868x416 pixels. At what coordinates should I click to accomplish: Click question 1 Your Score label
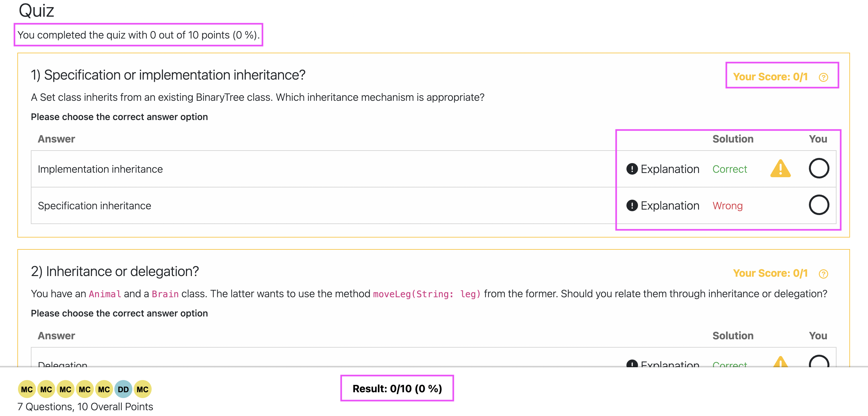pos(770,77)
